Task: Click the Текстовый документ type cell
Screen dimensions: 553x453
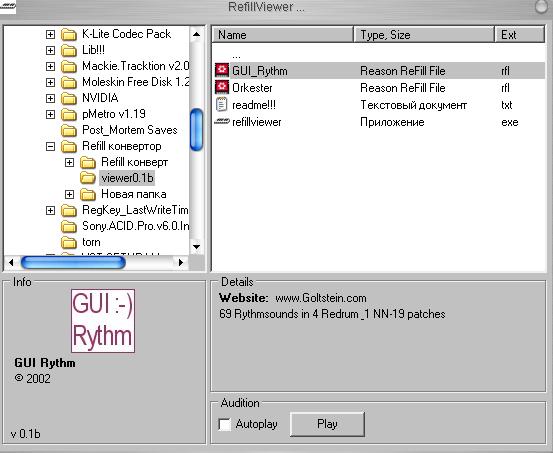Action: [413, 105]
